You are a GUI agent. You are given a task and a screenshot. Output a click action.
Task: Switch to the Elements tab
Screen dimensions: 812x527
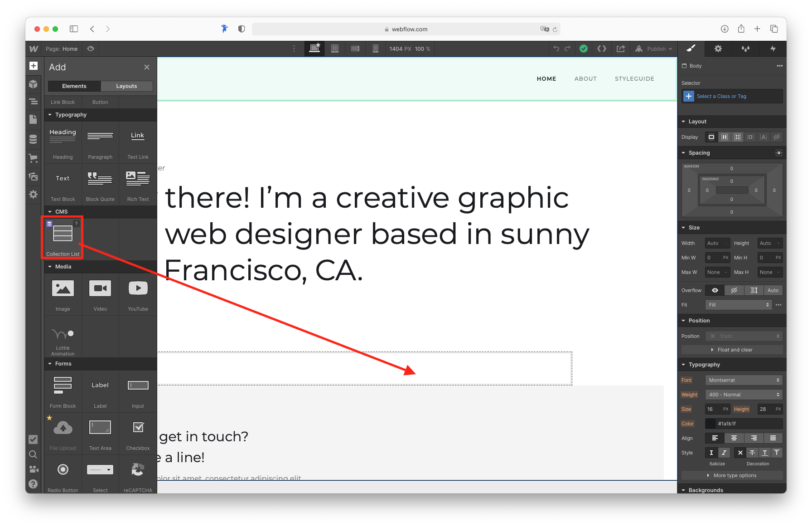[74, 86]
